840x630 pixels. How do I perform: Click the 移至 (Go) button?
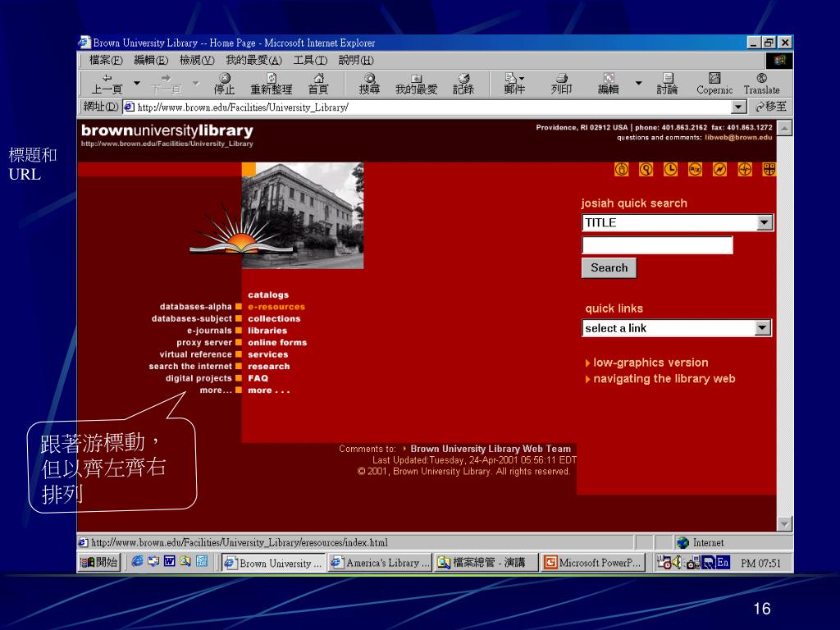770,107
